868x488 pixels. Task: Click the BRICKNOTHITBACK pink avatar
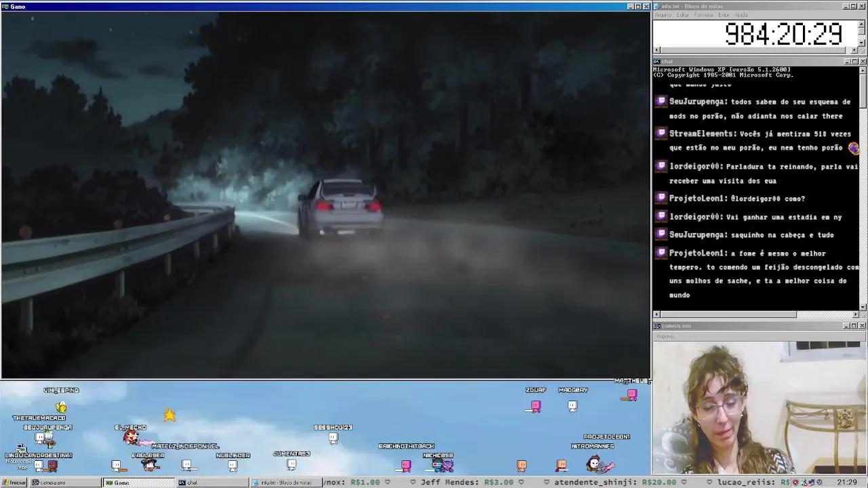pos(406,465)
